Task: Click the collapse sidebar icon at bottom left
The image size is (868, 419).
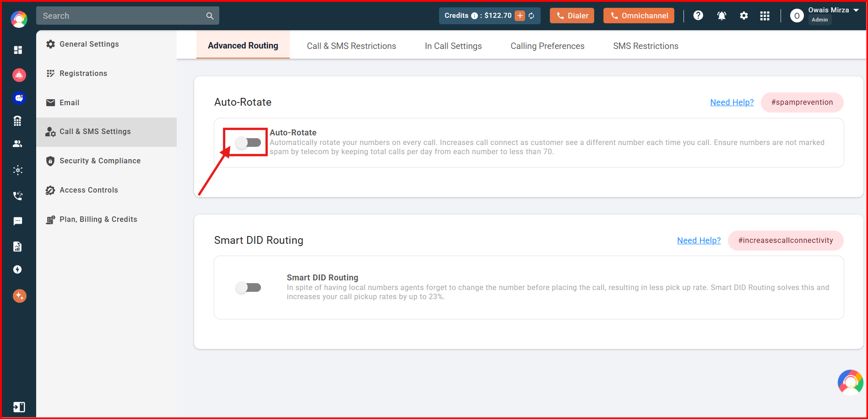Action: tap(19, 407)
